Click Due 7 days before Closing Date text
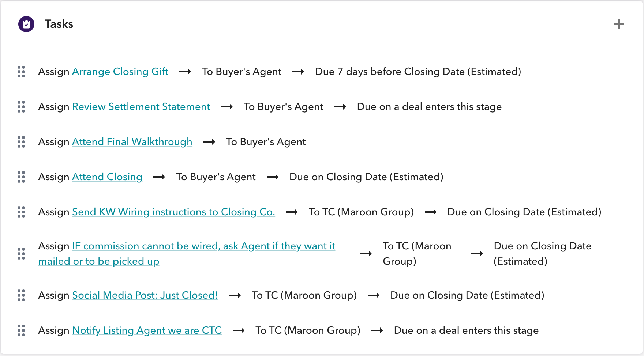Image resolution: width=644 pixels, height=356 pixels. (418, 72)
